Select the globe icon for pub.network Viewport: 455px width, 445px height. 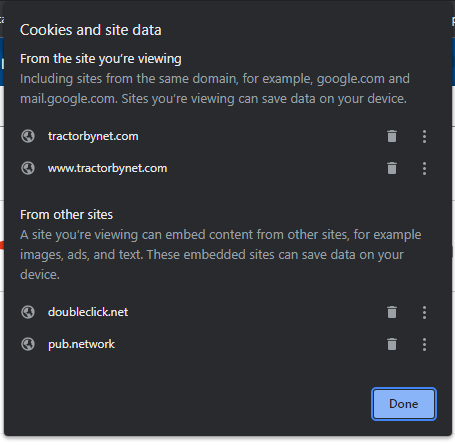pos(28,344)
